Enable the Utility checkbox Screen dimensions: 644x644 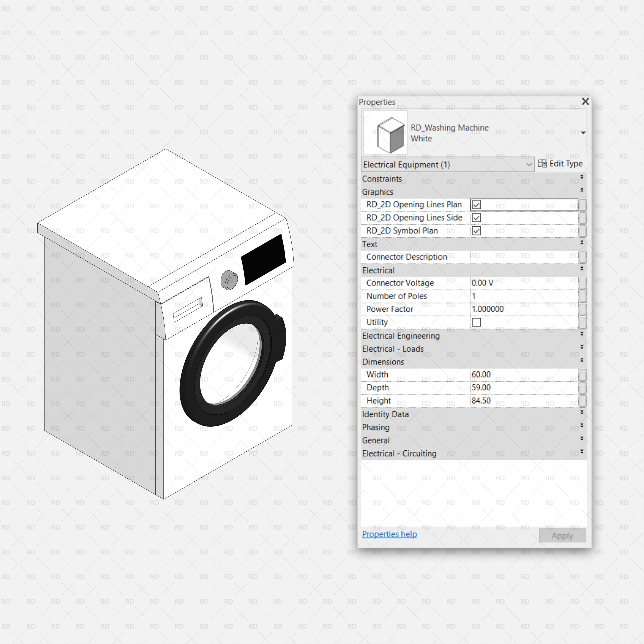pyautogui.click(x=476, y=322)
